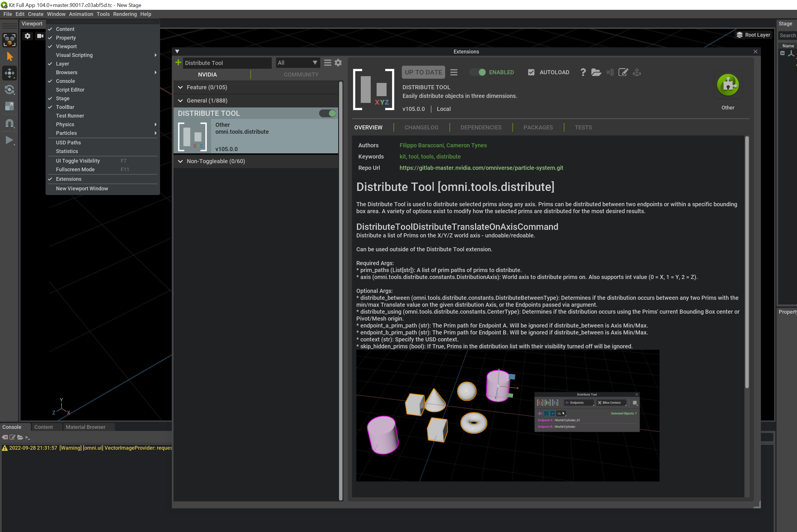Switch to the COMMUNITY tab
The width and height of the screenshot is (797, 532).
[x=301, y=75]
